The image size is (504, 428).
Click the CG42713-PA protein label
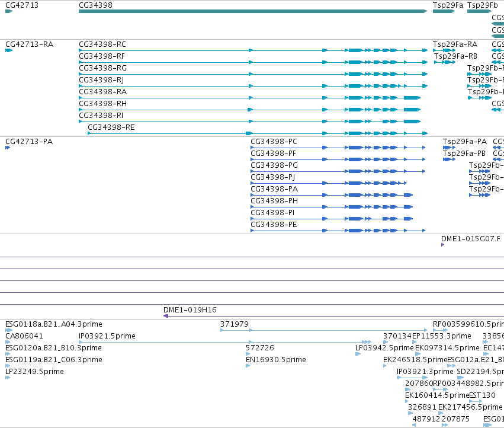(x=29, y=141)
